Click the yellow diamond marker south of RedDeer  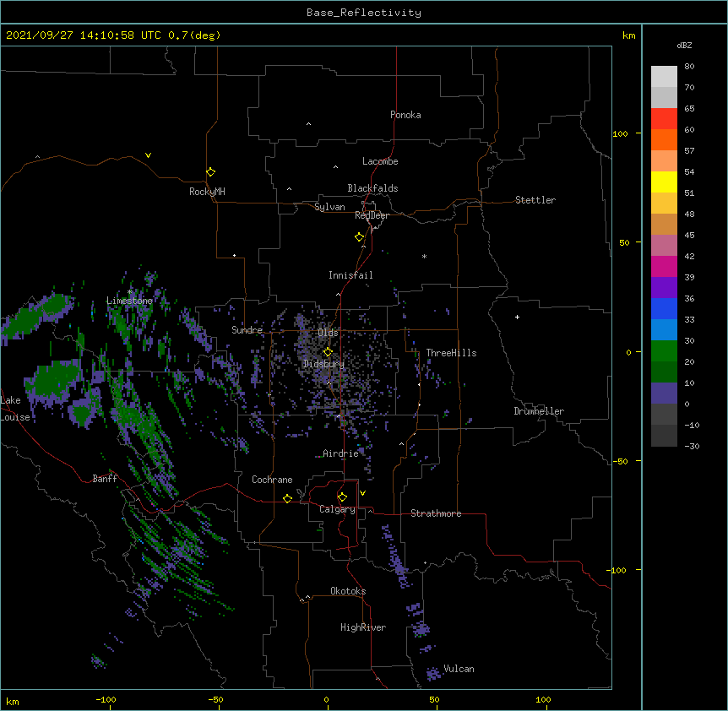[x=360, y=237]
